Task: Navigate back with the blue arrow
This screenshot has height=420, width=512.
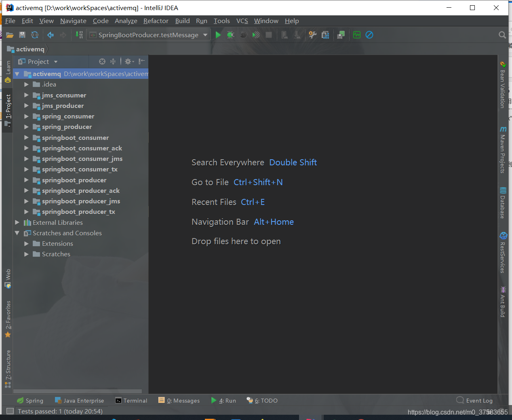Action: point(51,35)
